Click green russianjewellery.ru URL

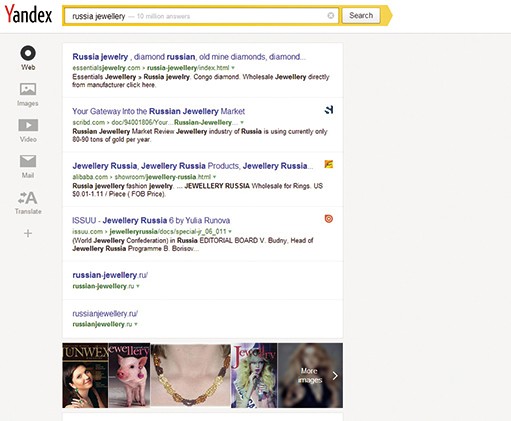click(x=102, y=324)
